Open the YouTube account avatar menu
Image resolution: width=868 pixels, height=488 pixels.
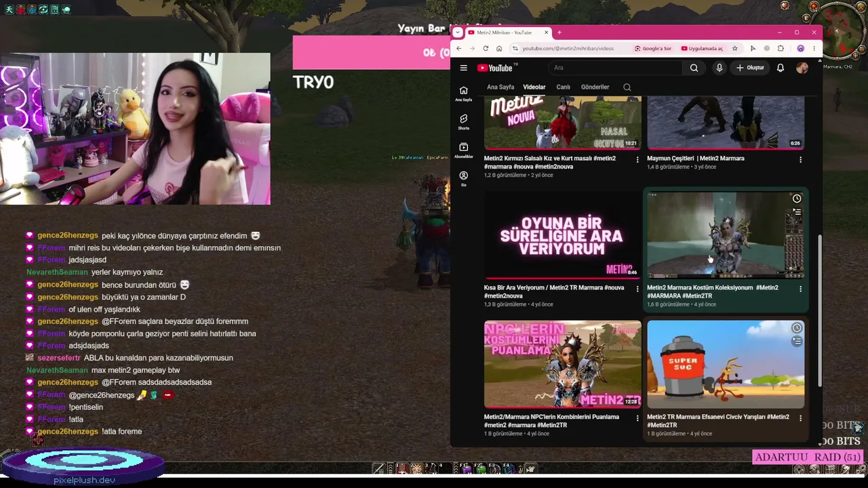pyautogui.click(x=802, y=68)
